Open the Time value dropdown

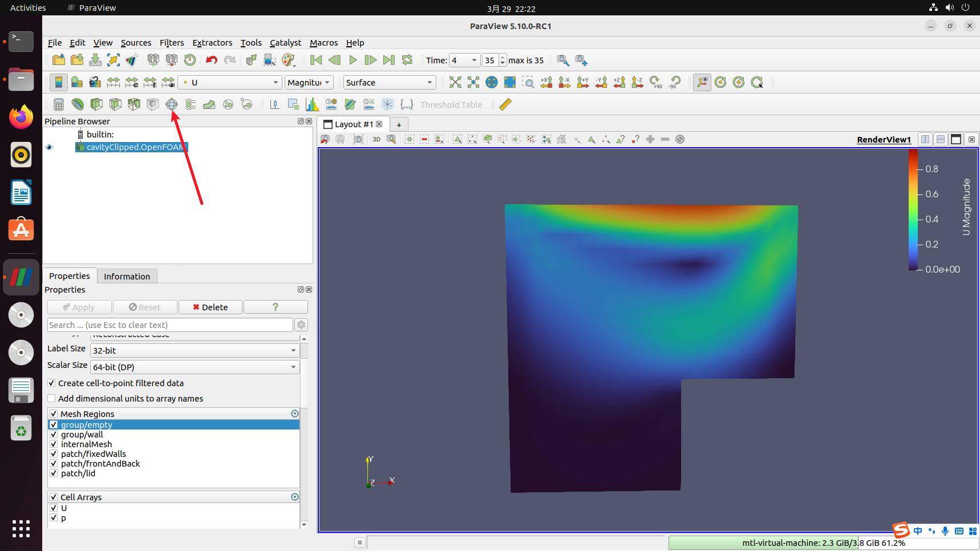(x=464, y=60)
